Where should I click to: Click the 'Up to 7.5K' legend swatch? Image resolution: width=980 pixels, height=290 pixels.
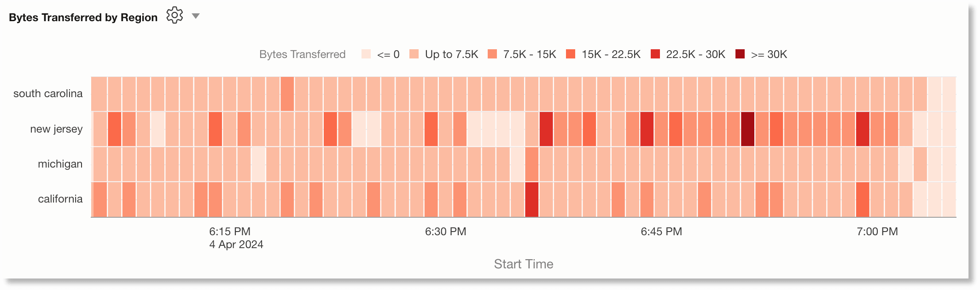point(414,54)
